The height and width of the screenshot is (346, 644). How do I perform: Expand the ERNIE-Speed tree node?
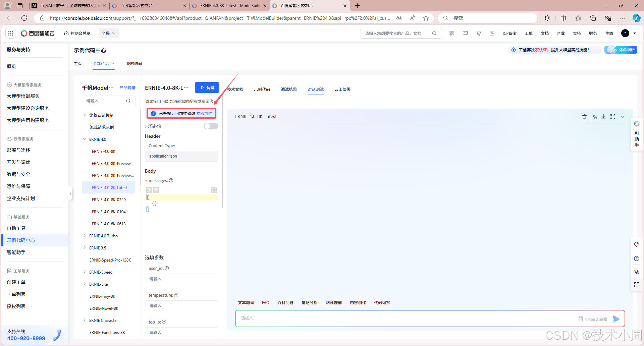point(84,272)
